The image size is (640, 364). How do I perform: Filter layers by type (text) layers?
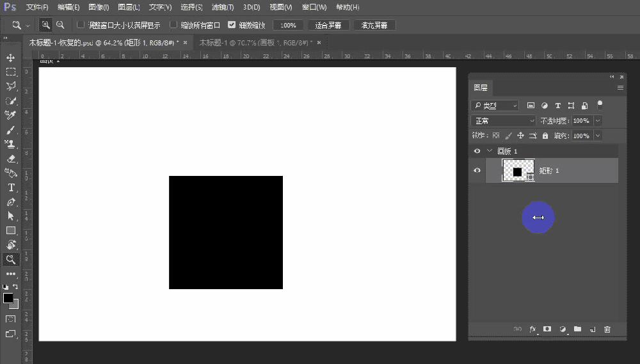pos(558,106)
